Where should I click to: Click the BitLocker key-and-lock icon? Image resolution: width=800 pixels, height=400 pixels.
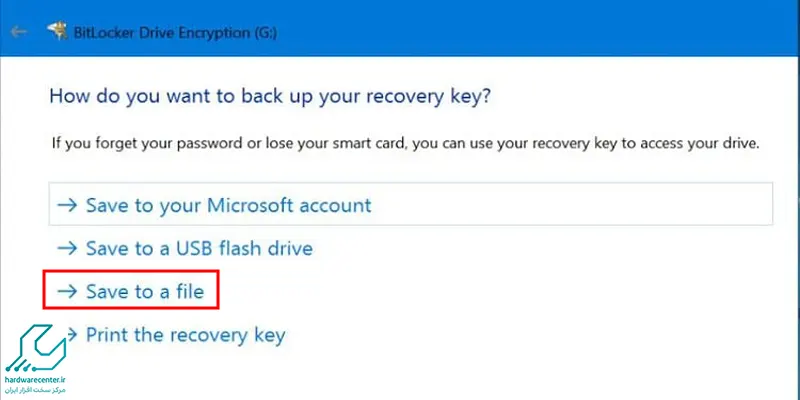pos(57,31)
